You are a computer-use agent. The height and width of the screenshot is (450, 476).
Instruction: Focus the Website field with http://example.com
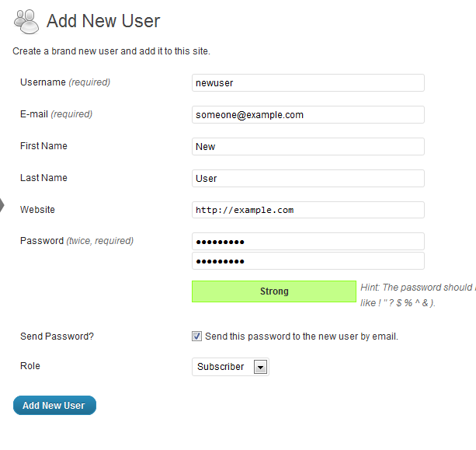307,210
